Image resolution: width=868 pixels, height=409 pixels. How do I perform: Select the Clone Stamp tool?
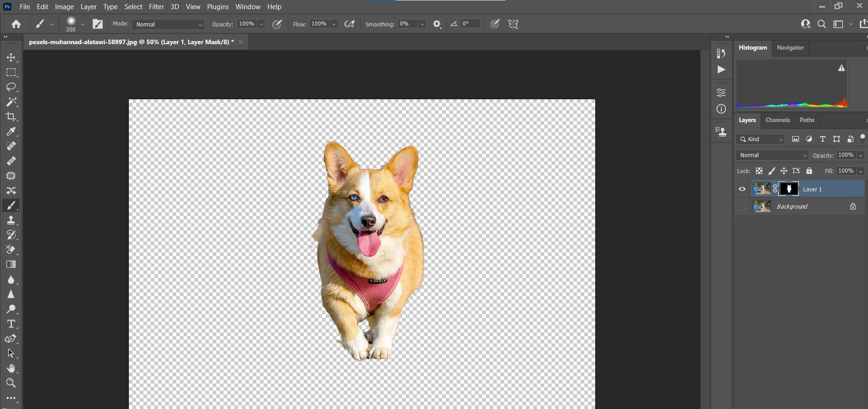pyautogui.click(x=11, y=220)
